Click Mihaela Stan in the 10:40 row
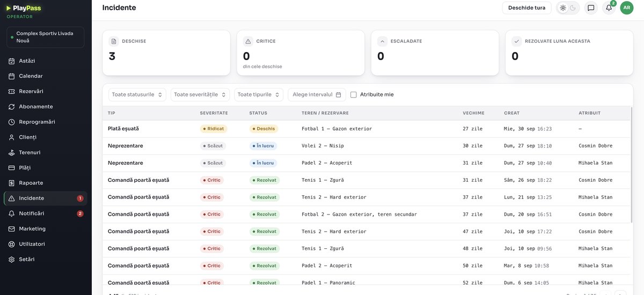This screenshot has height=295, width=644. (595, 163)
